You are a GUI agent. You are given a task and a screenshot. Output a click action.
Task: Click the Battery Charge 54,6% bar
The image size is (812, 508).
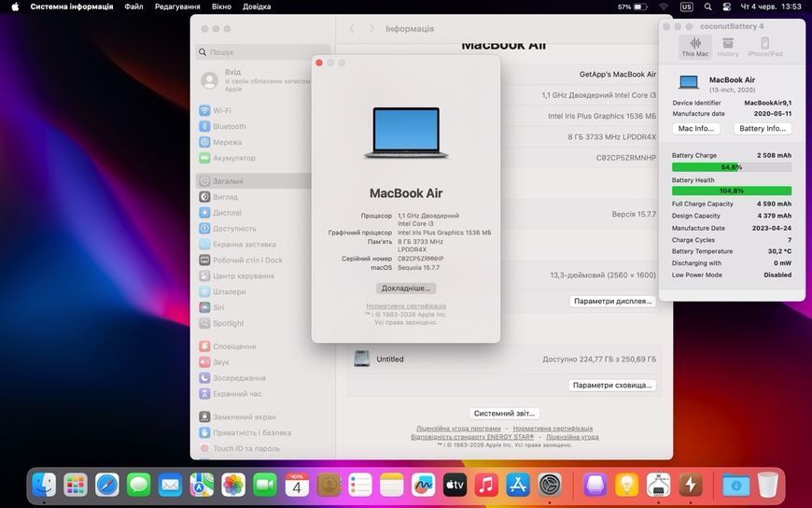click(x=731, y=167)
